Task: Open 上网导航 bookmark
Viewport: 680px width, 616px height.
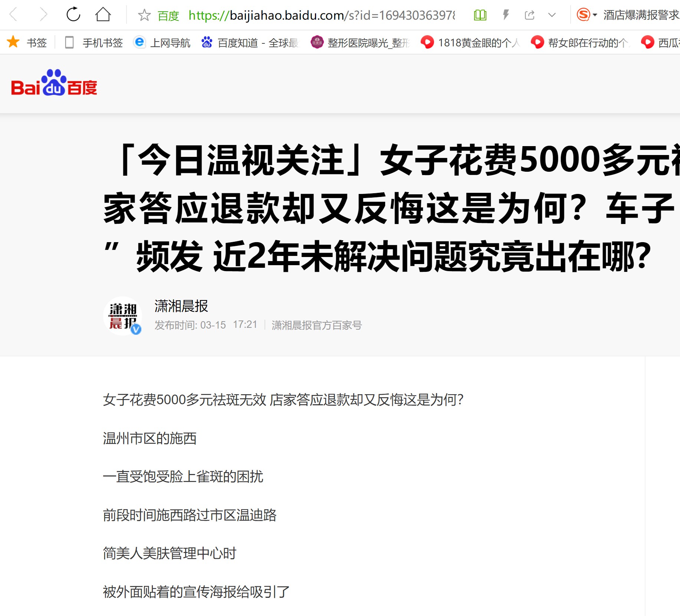Action: tap(162, 43)
